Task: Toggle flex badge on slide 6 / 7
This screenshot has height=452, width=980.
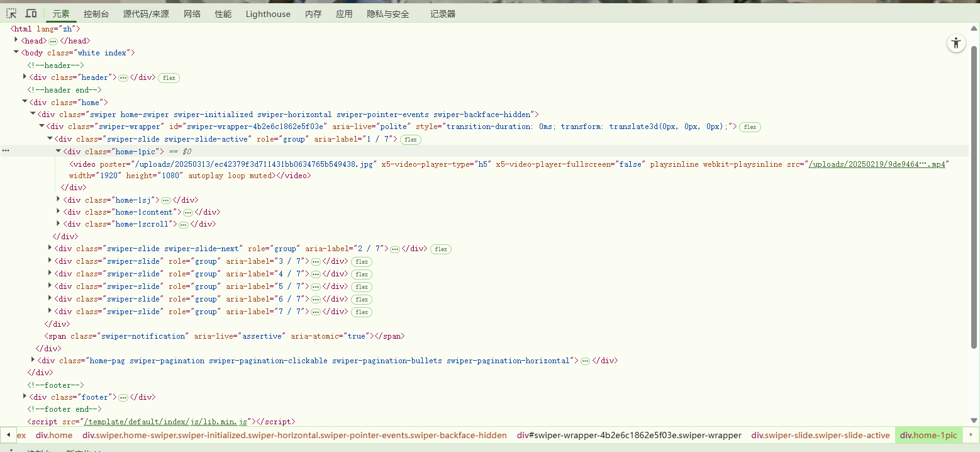Action: (361, 300)
